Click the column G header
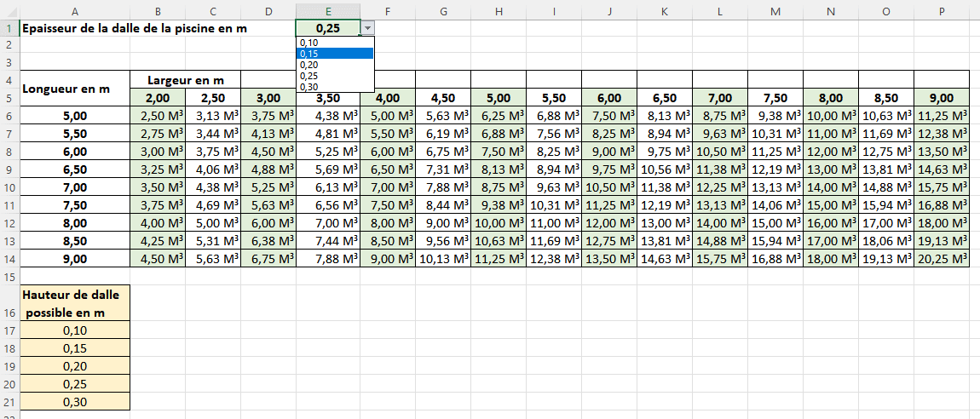The image size is (980, 419). pos(444,9)
